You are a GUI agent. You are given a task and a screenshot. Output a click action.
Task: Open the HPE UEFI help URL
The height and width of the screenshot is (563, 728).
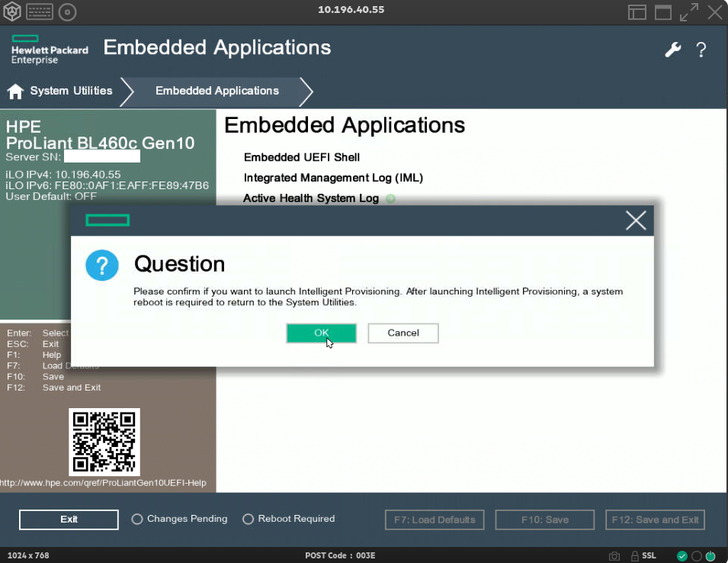click(x=103, y=483)
